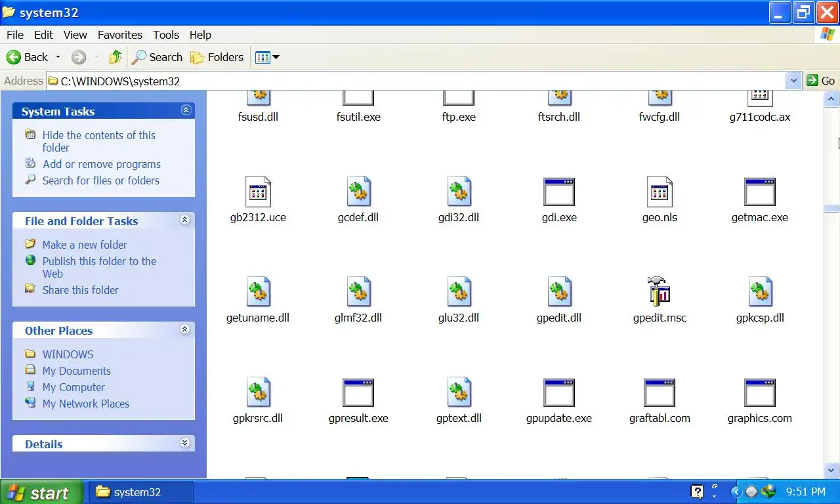Select the getmac.exe application icon
Screen dimensions: 840x504
[x=760, y=192]
